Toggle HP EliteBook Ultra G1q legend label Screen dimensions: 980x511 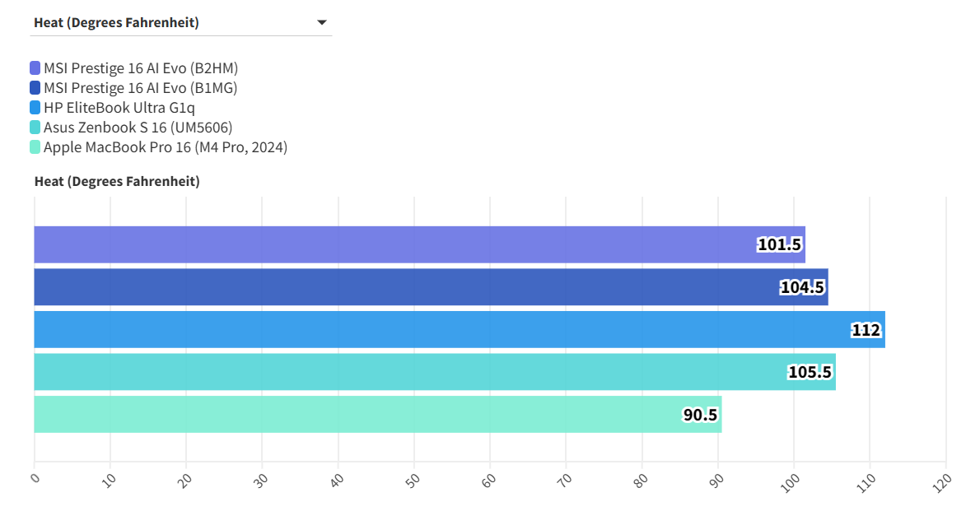tap(119, 108)
